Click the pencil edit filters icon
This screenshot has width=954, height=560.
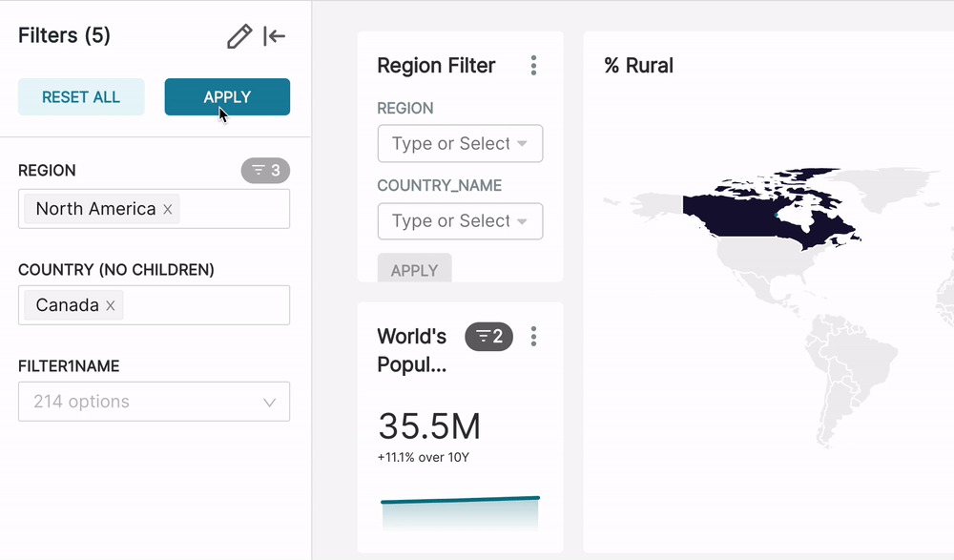(239, 36)
